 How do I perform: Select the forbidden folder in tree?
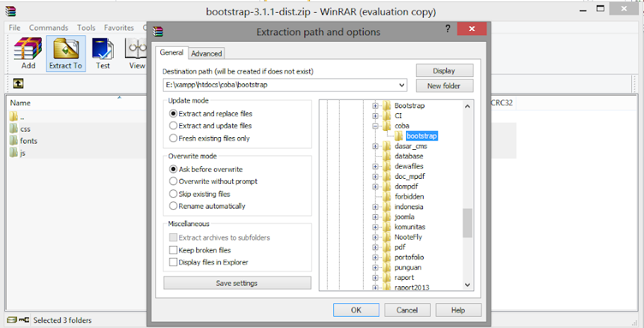(409, 197)
